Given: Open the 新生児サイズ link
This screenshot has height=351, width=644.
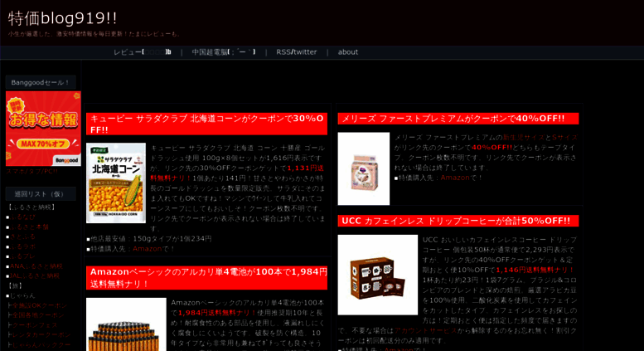Looking at the screenshot, I should tap(524, 138).
